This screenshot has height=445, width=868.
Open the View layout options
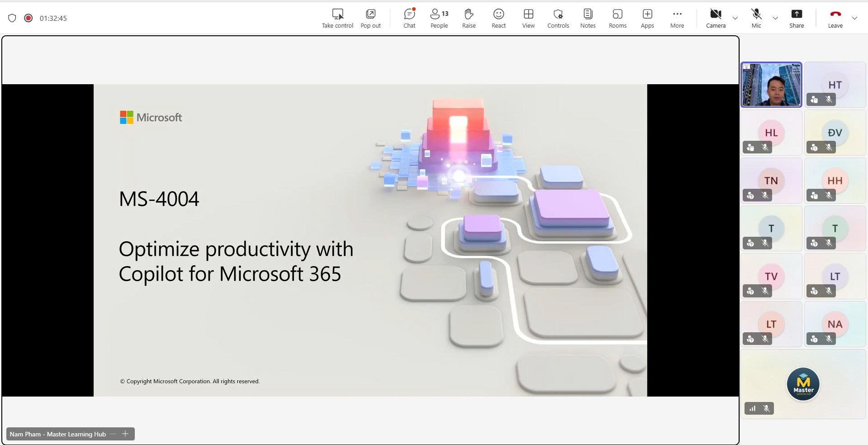click(x=528, y=18)
